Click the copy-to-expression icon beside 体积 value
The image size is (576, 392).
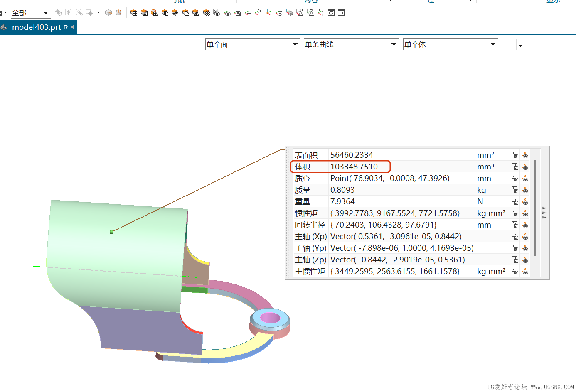click(x=514, y=167)
